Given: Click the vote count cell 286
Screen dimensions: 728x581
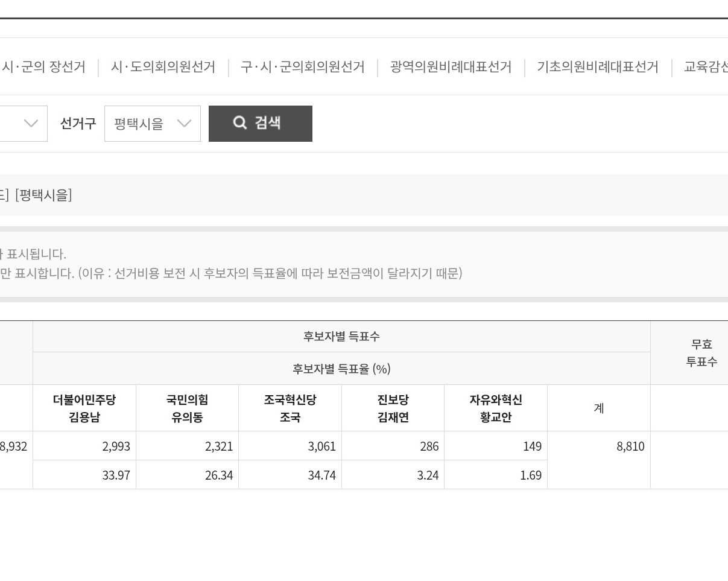Looking at the screenshot, I should [393, 446].
